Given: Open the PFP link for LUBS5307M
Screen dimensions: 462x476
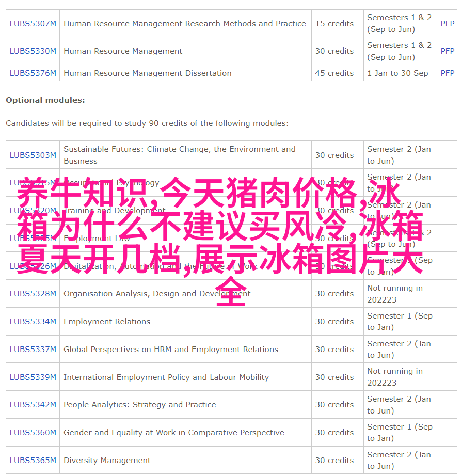Looking at the screenshot, I should tap(448, 23).
